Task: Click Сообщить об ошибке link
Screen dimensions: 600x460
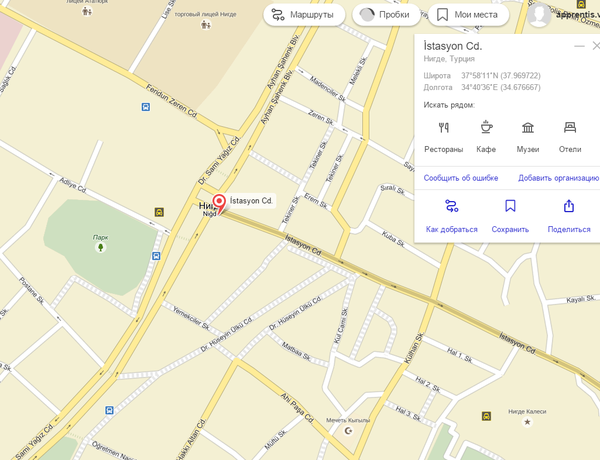Action: pos(461,178)
